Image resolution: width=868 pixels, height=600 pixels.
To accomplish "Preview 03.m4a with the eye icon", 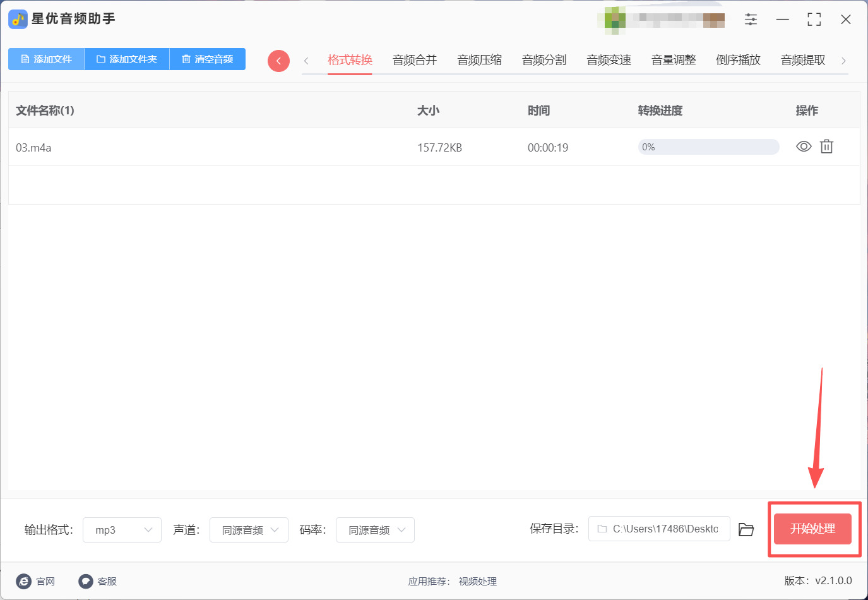I will pos(804,147).
